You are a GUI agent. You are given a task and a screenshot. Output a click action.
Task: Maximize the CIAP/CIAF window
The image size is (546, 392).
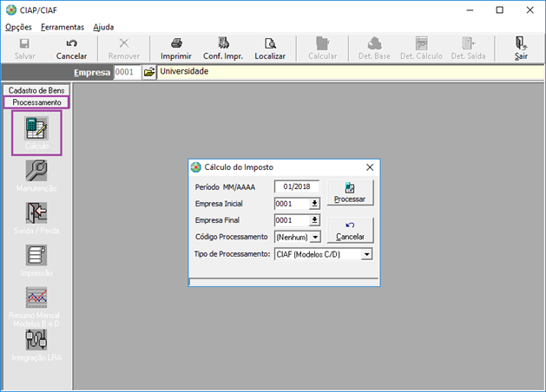click(500, 10)
